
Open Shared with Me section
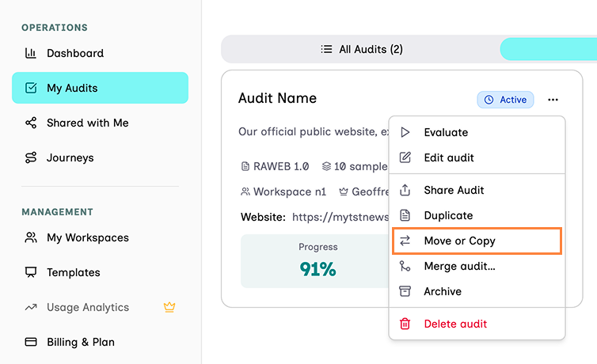pyautogui.click(x=100, y=123)
